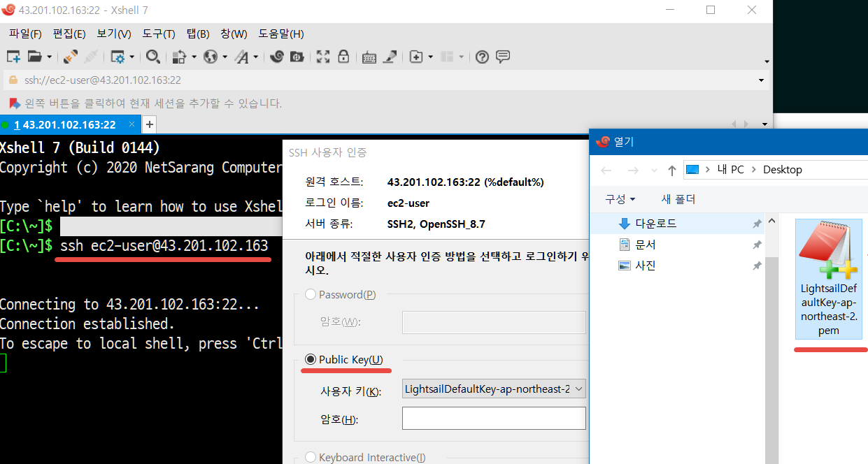This screenshot has height=464, width=868.
Task: Click the Desktop breadcrumb
Action: (x=782, y=170)
